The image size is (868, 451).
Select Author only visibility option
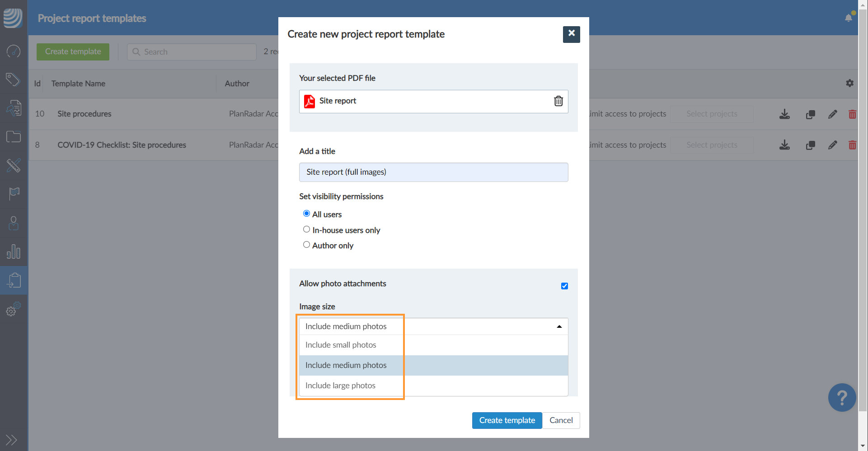[x=306, y=245]
